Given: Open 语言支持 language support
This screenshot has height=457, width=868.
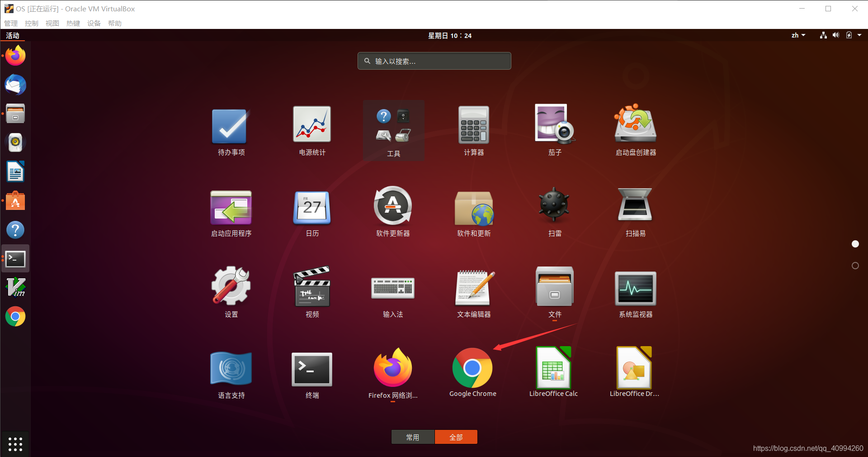Looking at the screenshot, I should (231, 375).
